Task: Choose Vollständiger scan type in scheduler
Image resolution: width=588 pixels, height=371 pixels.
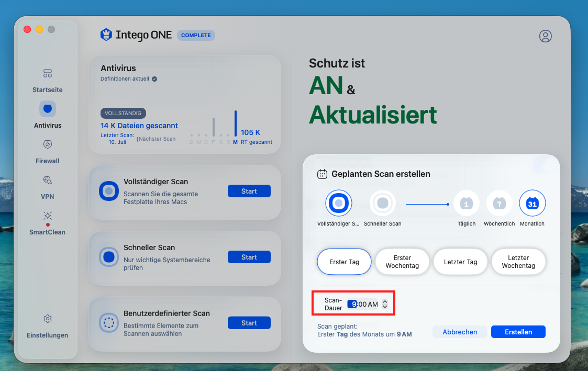Action: coord(339,203)
